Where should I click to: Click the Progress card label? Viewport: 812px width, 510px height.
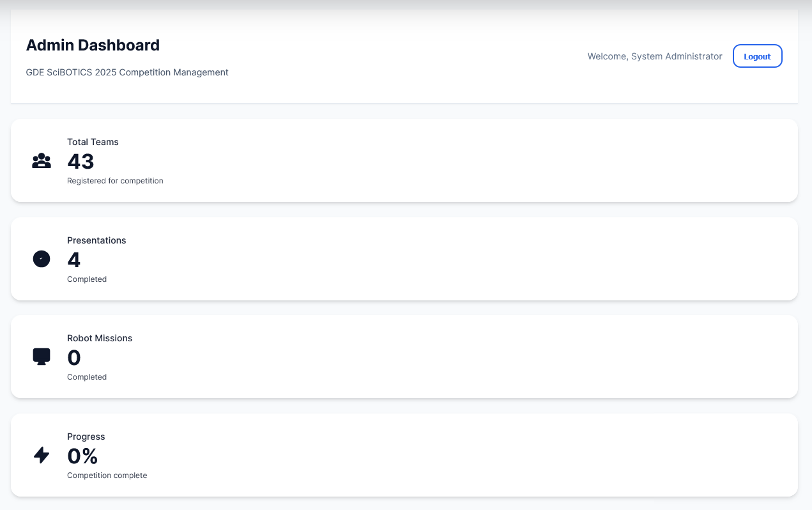tap(86, 437)
